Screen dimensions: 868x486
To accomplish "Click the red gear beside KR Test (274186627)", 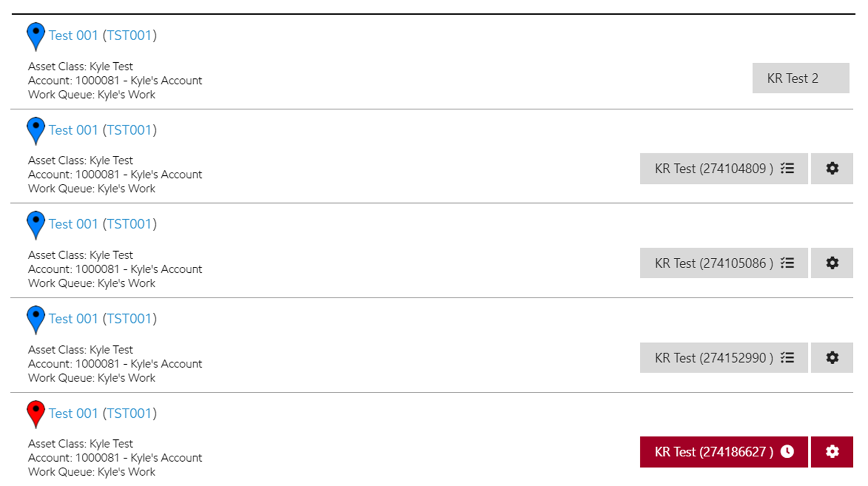I will 832,452.
